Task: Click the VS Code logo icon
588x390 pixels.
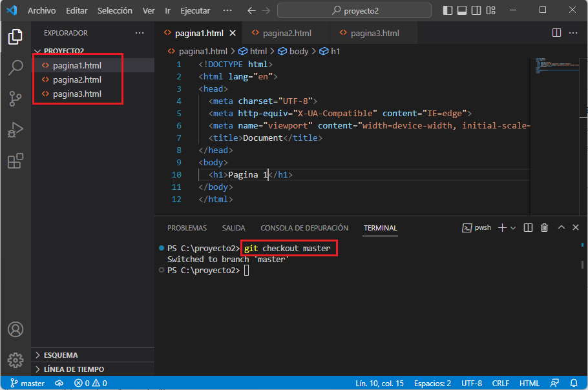Action: (12, 10)
